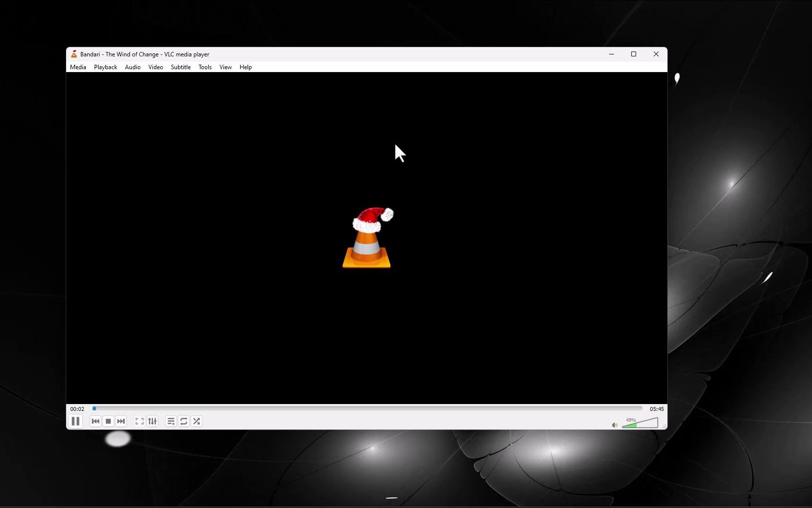
Task: Show extended settings and effects
Action: 152,421
